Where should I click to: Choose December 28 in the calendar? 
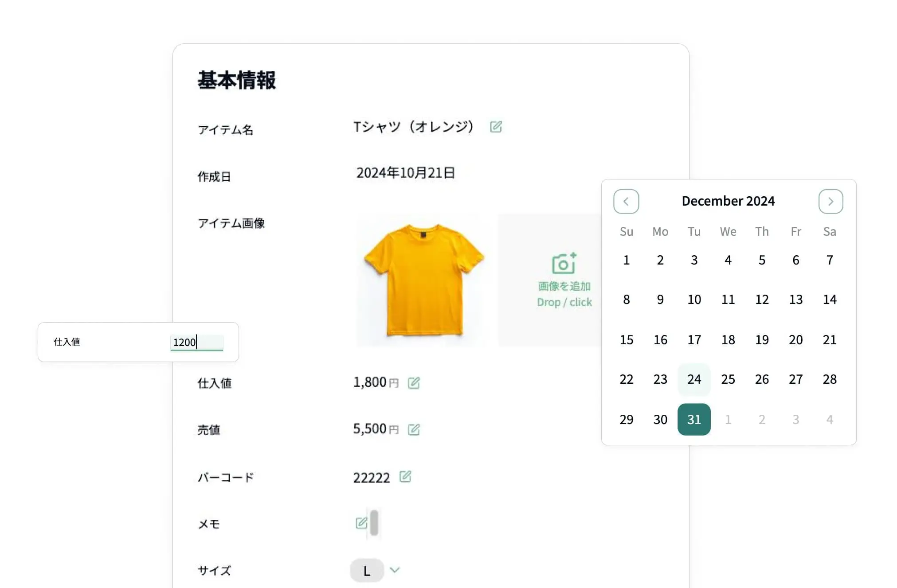(830, 379)
